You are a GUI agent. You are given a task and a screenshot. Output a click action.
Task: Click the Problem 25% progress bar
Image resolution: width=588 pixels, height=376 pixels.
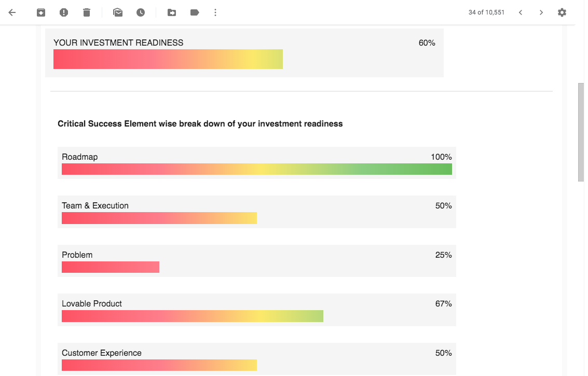[x=111, y=267]
